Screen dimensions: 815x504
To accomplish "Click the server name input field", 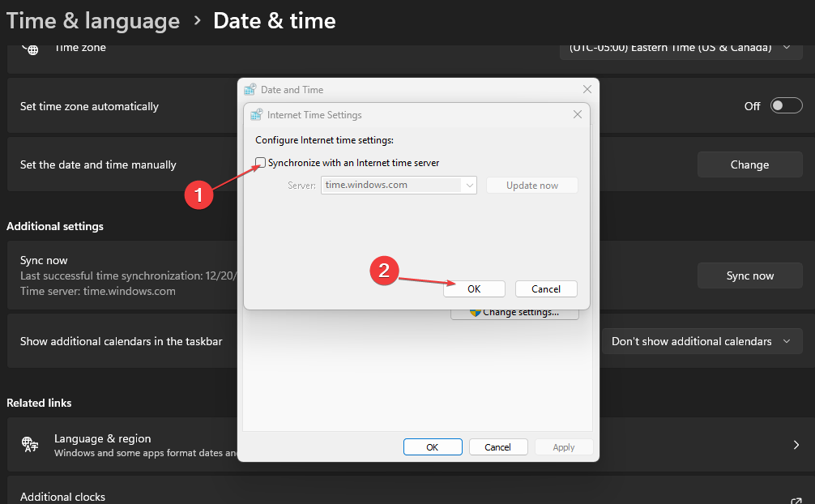I will [x=390, y=186].
